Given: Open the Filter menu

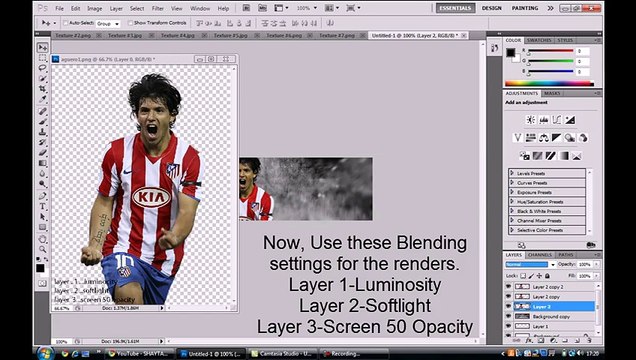Looking at the screenshot, I should (x=157, y=9).
